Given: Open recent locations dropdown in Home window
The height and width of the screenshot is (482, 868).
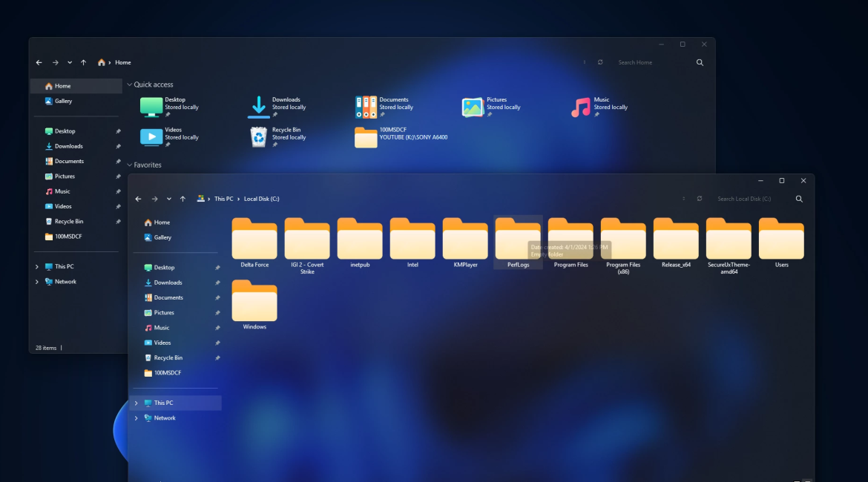Looking at the screenshot, I should click(70, 63).
